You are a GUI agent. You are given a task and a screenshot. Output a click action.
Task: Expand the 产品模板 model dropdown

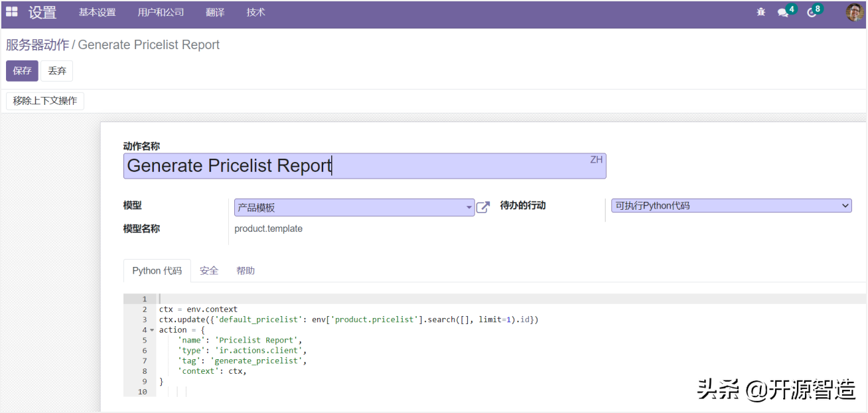tap(469, 207)
